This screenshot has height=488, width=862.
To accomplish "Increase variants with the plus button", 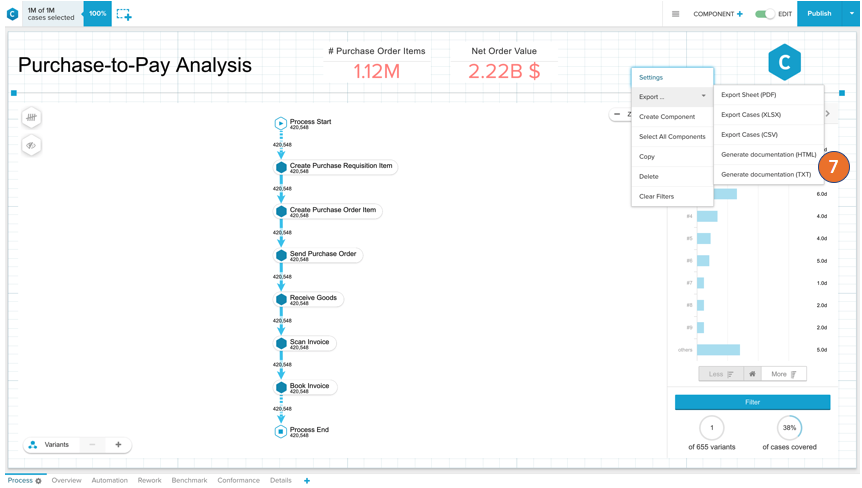I will pos(118,445).
